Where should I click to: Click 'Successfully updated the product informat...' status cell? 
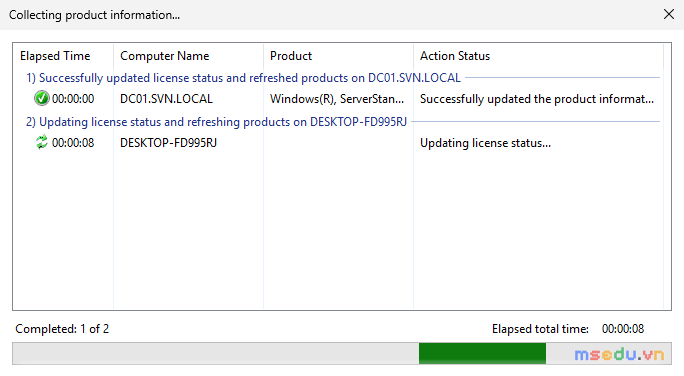pos(537,99)
